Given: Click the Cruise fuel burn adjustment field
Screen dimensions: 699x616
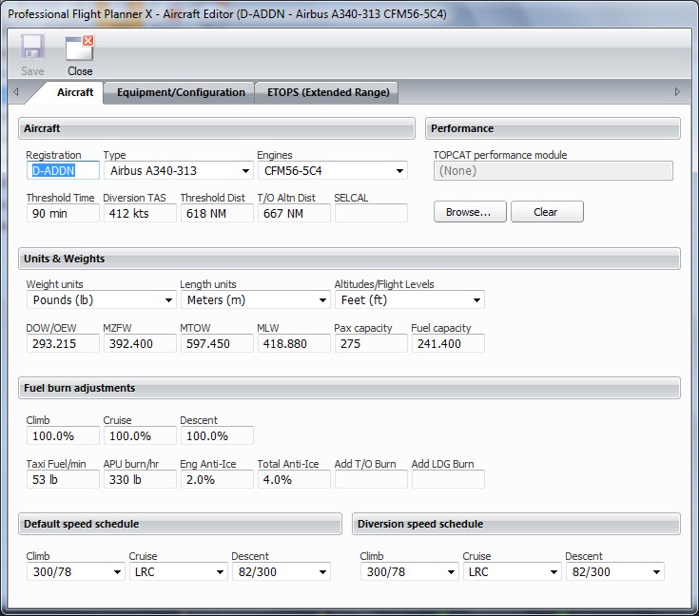Looking at the screenshot, I should click(140, 436).
